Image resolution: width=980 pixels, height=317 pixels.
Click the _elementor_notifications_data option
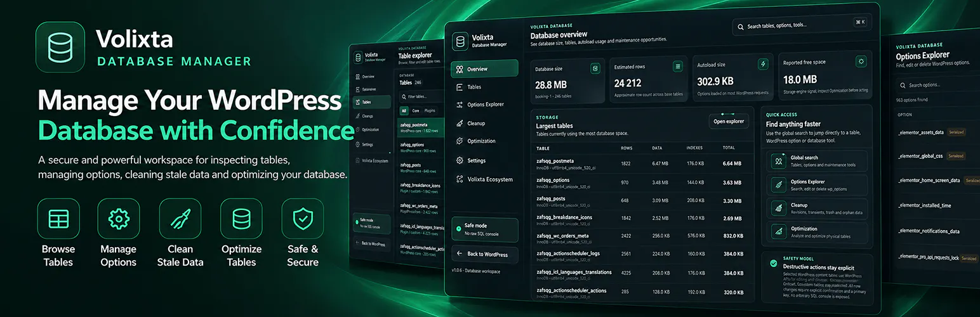tap(929, 231)
